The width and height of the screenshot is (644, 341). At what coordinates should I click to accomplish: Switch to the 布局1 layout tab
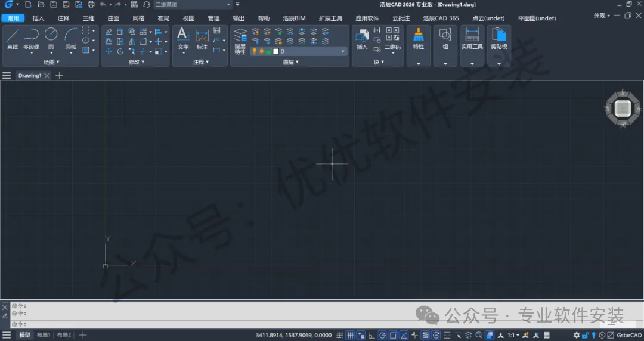tap(44, 335)
